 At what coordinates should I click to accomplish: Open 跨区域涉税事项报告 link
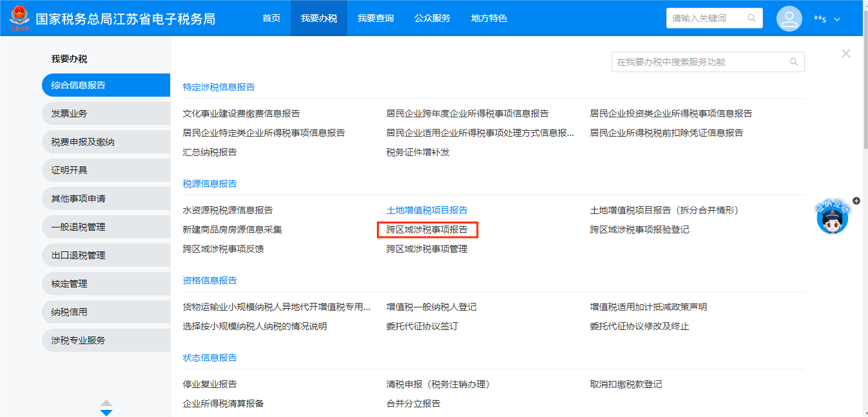427,229
